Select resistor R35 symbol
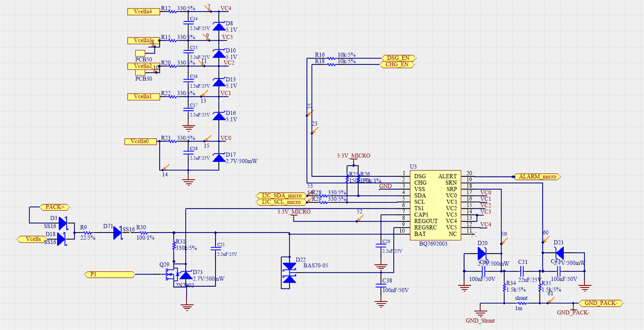 click(x=540, y=288)
